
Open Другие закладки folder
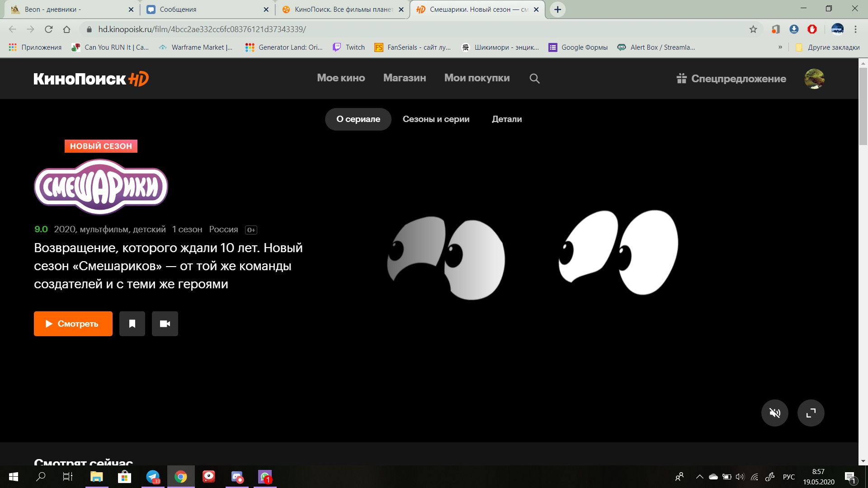(x=827, y=47)
